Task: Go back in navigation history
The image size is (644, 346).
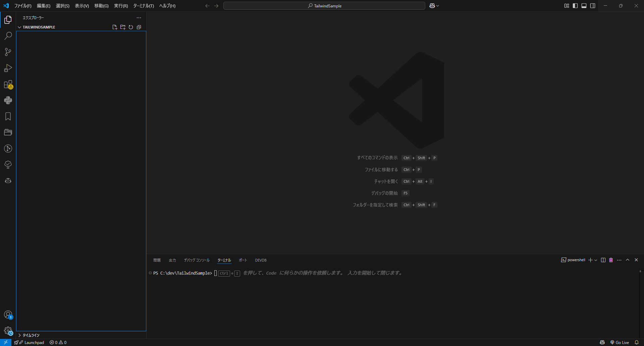Action: tap(207, 6)
